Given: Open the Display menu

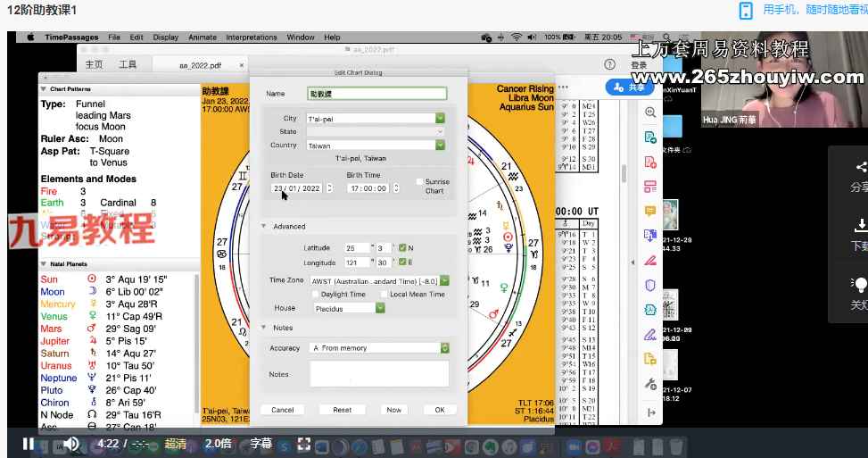Looking at the screenshot, I should (x=166, y=37).
